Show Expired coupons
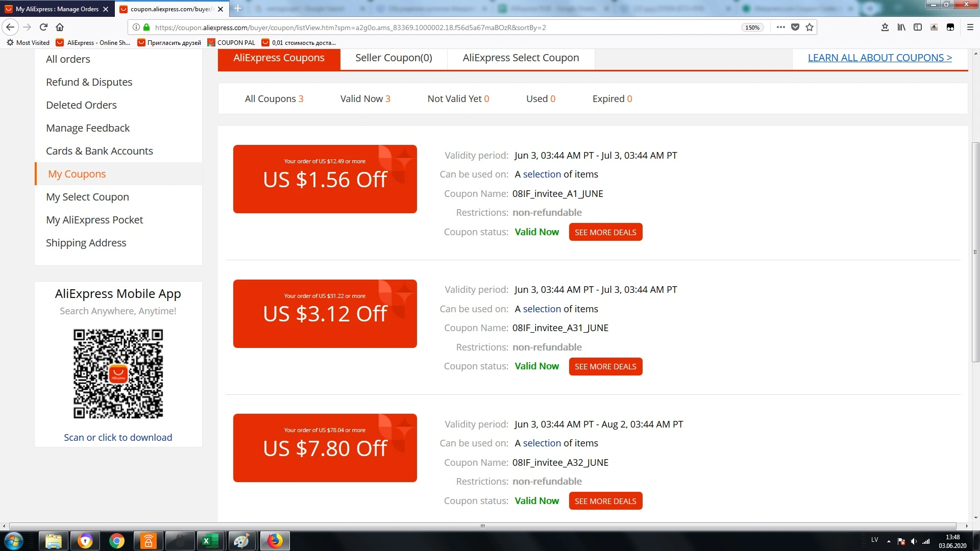 tap(612, 99)
